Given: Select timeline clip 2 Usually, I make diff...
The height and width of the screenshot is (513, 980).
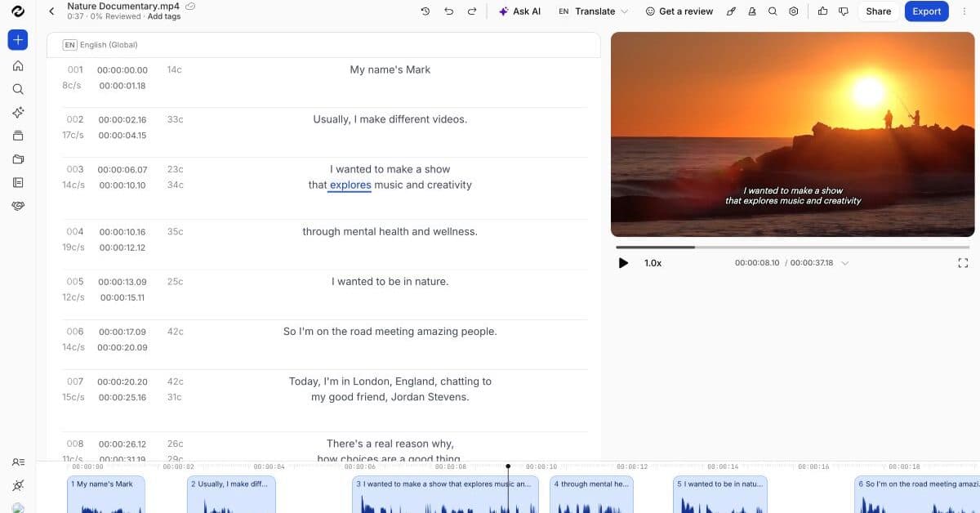Looking at the screenshot, I should [x=232, y=494].
